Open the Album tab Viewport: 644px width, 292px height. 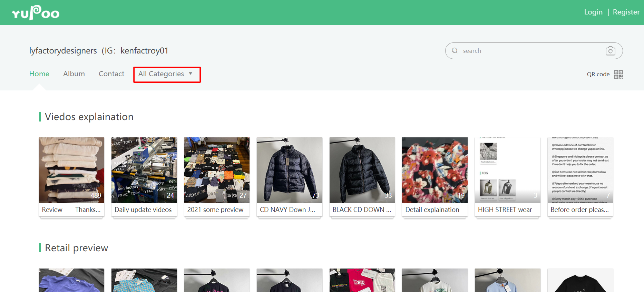(74, 74)
